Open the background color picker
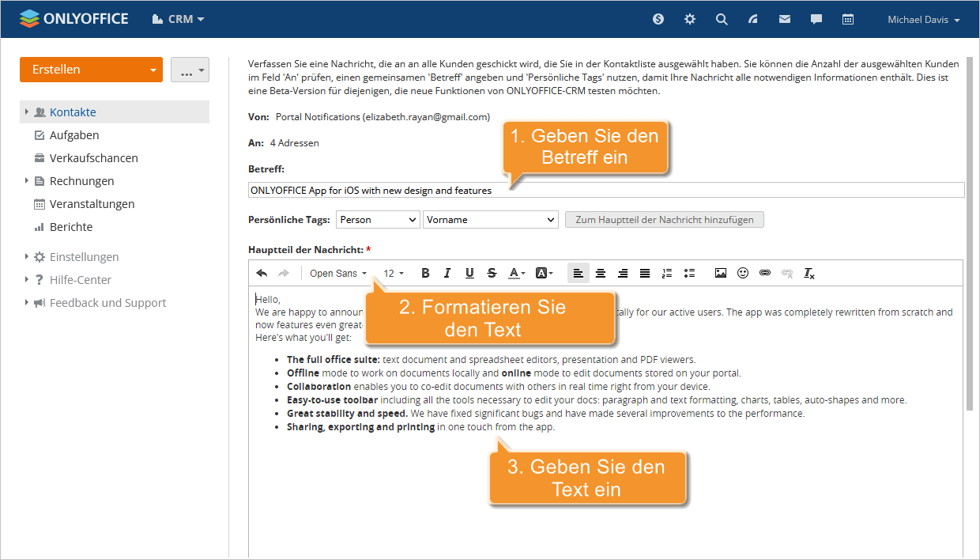 pos(545,273)
